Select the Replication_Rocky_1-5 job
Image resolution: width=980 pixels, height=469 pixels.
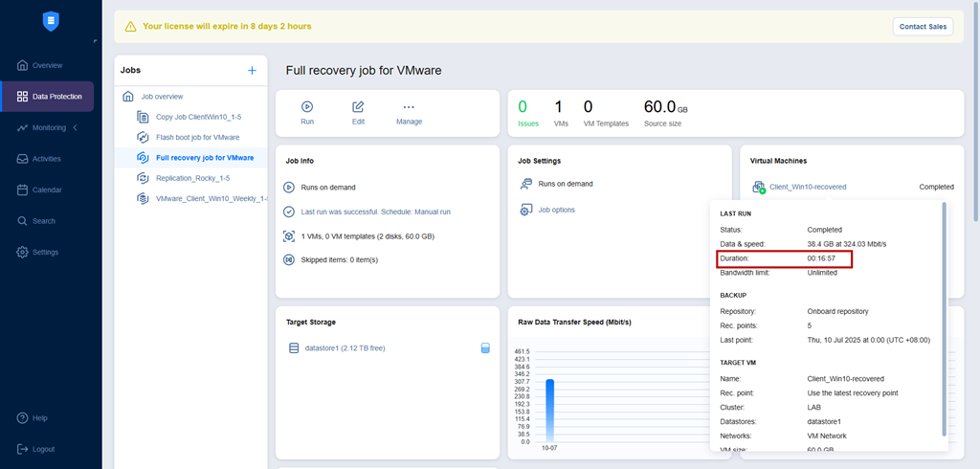[193, 178]
